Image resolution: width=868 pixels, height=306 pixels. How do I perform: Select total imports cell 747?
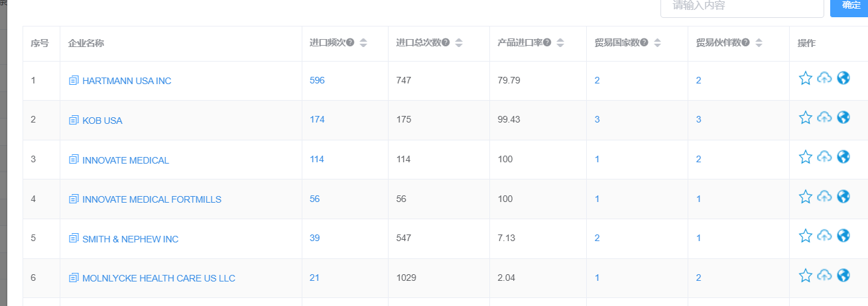pyautogui.click(x=404, y=80)
